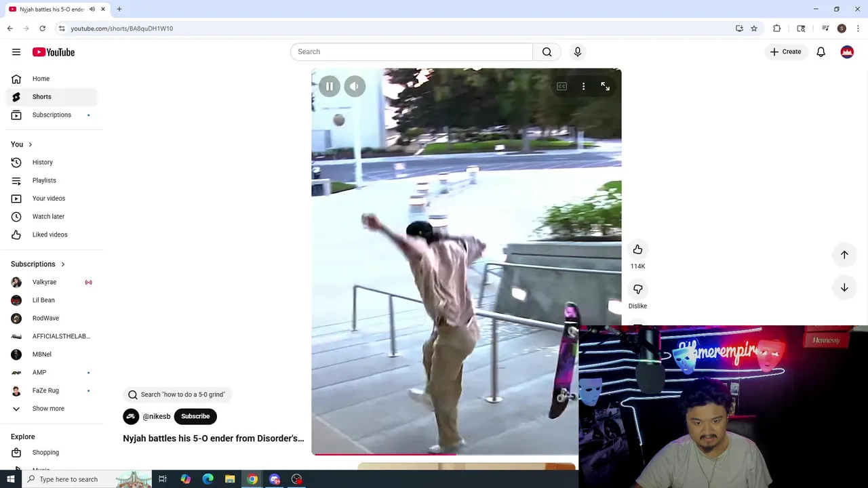Select Shorts in the sidebar

point(52,97)
